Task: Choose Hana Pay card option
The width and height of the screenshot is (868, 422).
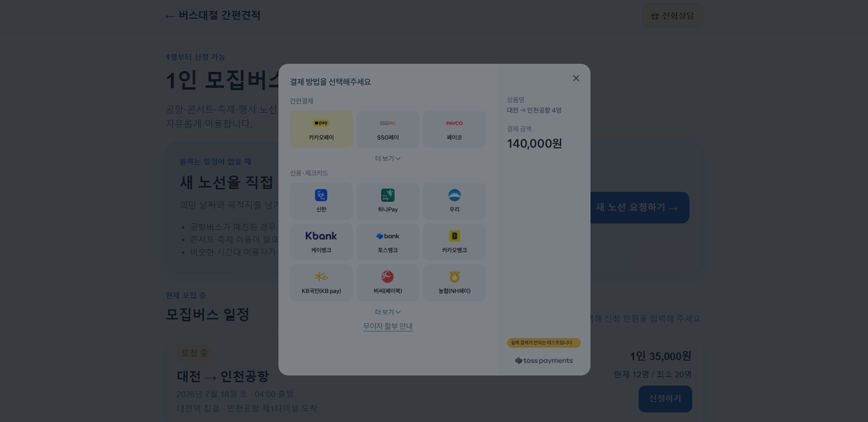Action: [x=388, y=201]
